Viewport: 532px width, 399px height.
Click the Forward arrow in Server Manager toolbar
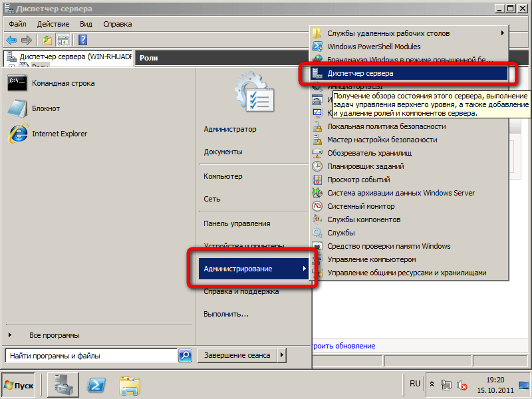tap(27, 41)
